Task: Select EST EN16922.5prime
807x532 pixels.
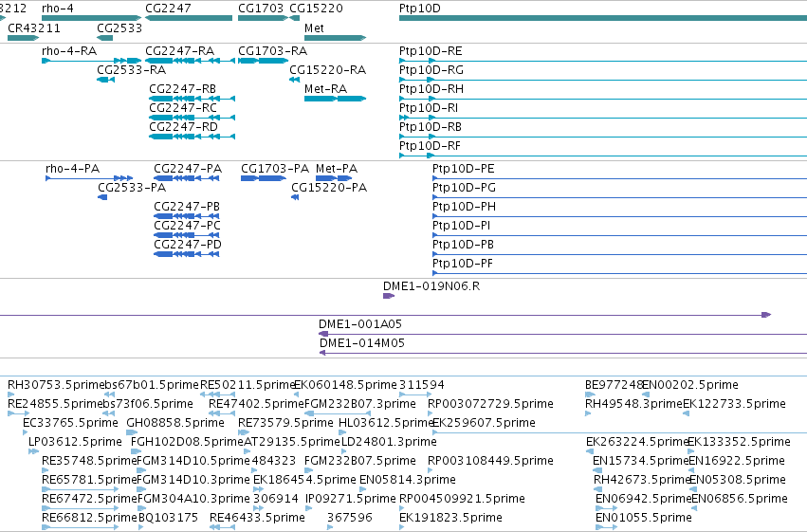Action: click(x=691, y=470)
